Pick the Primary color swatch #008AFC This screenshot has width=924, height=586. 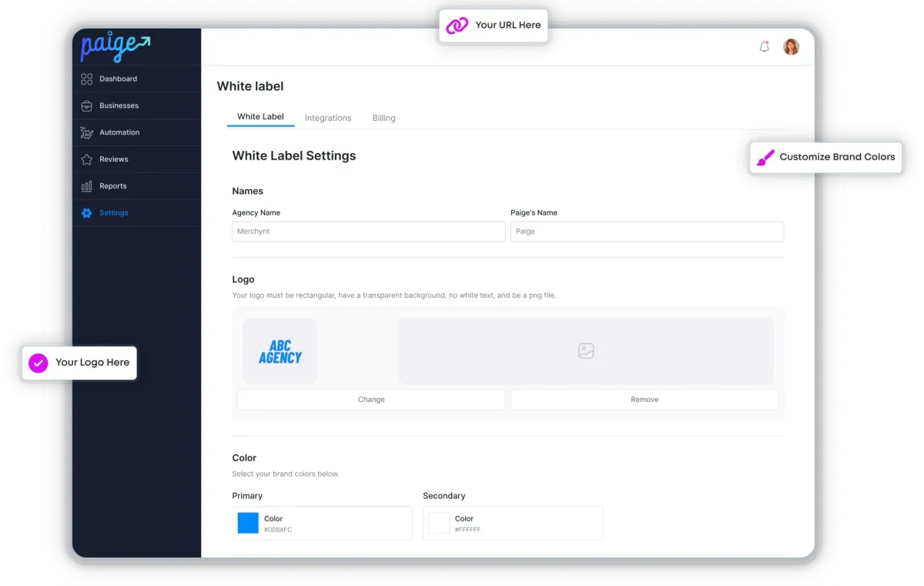(247, 522)
